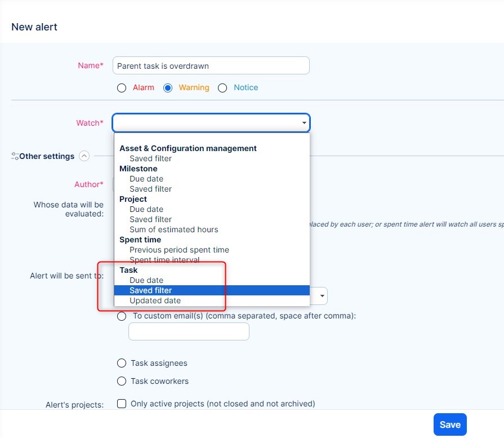The width and height of the screenshot is (504, 438).
Task: Choose Sum of estimated hours option
Action: point(173,229)
